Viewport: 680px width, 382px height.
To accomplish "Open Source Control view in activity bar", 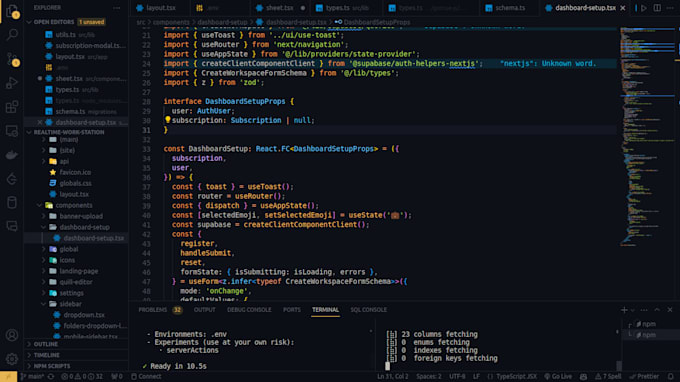I will click(12, 59).
